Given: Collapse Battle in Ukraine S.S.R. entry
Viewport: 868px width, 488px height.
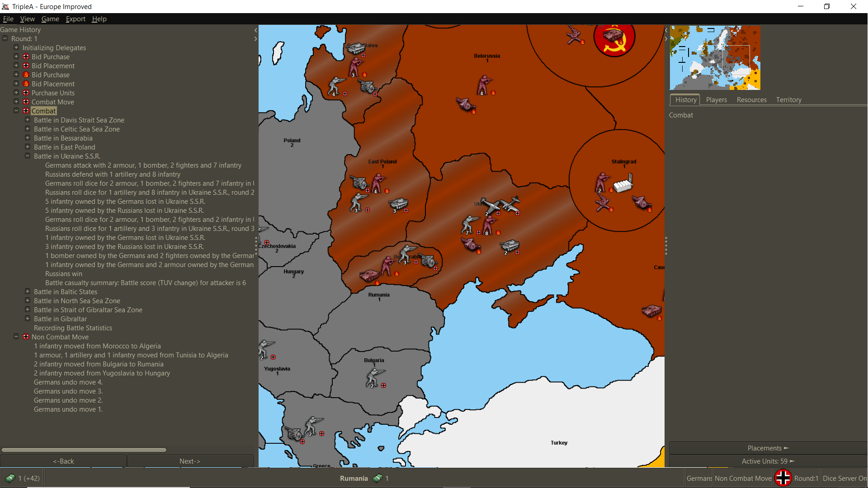Looking at the screenshot, I should [x=28, y=156].
